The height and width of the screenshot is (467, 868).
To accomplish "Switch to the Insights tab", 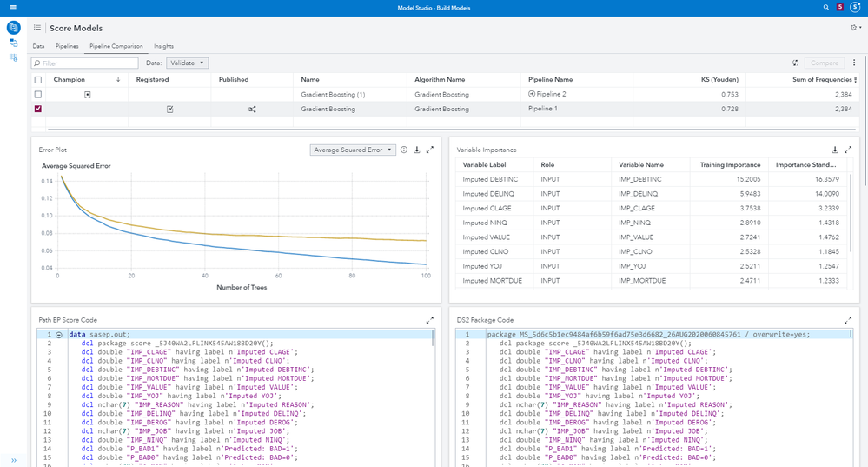I will pos(163,46).
